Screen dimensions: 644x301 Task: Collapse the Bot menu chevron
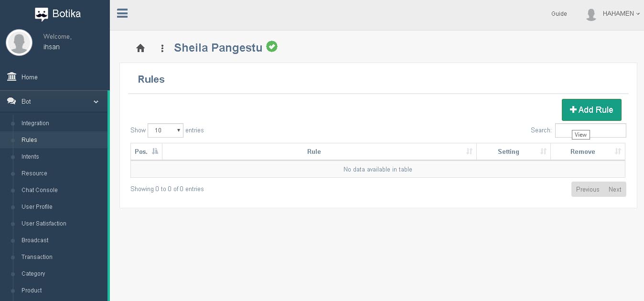coord(96,102)
